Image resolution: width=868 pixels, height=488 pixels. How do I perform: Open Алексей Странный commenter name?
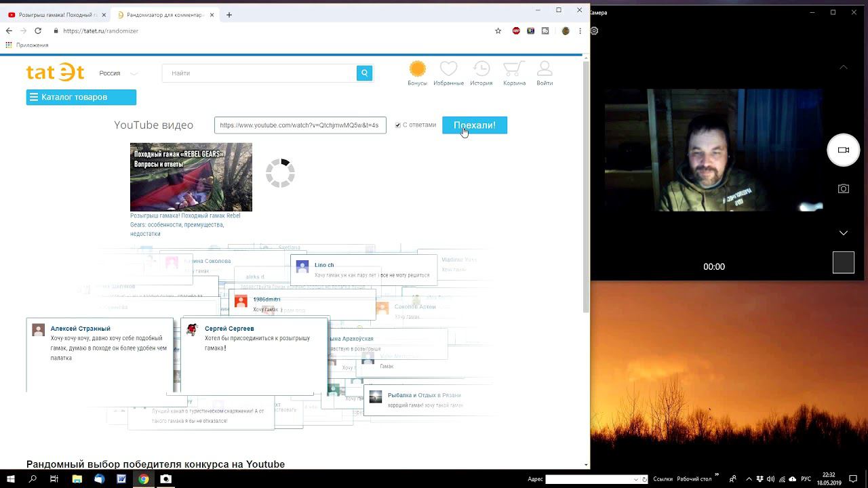pyautogui.click(x=80, y=329)
